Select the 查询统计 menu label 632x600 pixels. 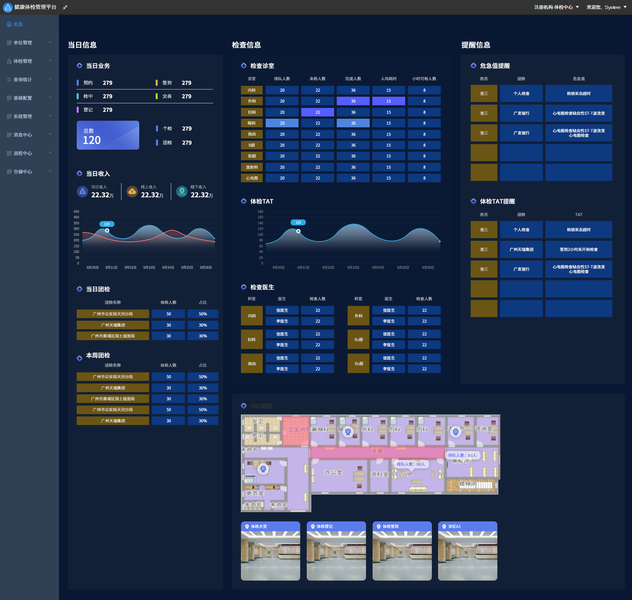tap(23, 80)
